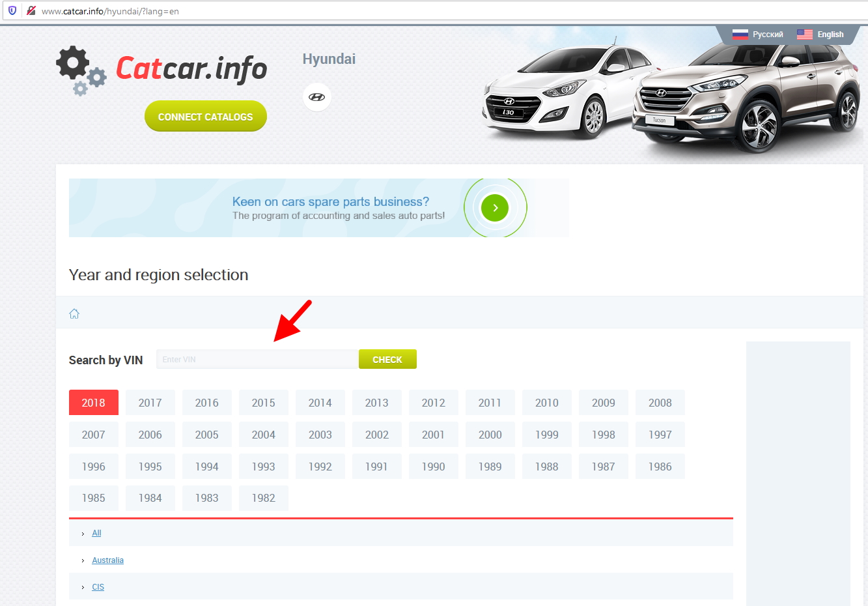
Task: Expand the CIS region arrow
Action: [83, 588]
